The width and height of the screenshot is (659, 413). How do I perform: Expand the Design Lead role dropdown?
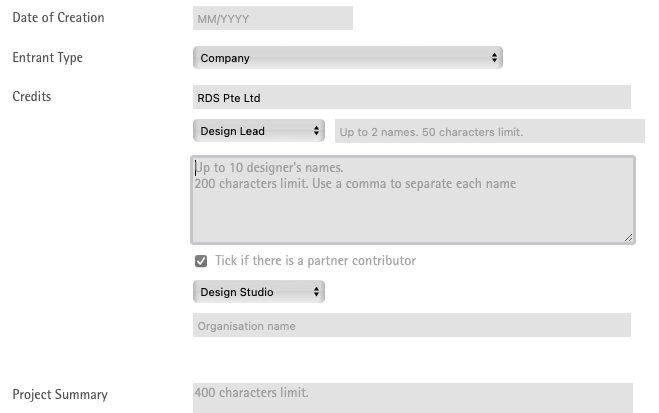[x=257, y=131]
